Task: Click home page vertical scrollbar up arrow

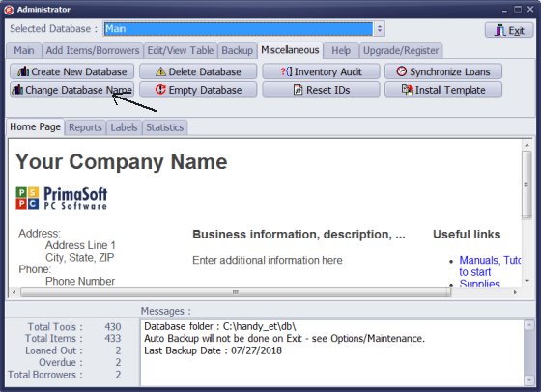Action: click(527, 145)
